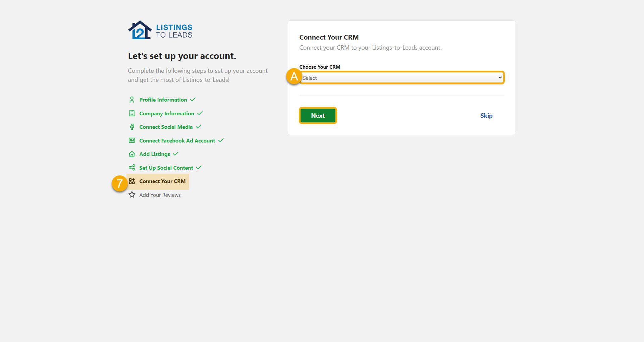Click the checkmark beside Add Listings
This screenshot has width=644, height=342.
tap(176, 154)
